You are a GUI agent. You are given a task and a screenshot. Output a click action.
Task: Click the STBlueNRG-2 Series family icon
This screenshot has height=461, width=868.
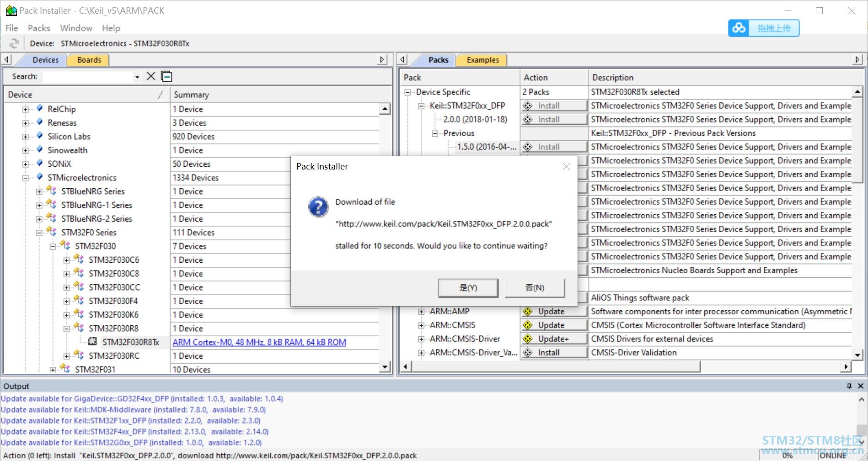coord(52,218)
